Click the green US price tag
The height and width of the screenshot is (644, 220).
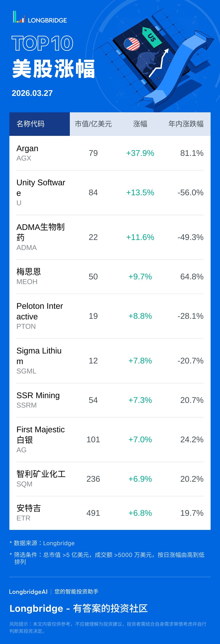click(152, 37)
